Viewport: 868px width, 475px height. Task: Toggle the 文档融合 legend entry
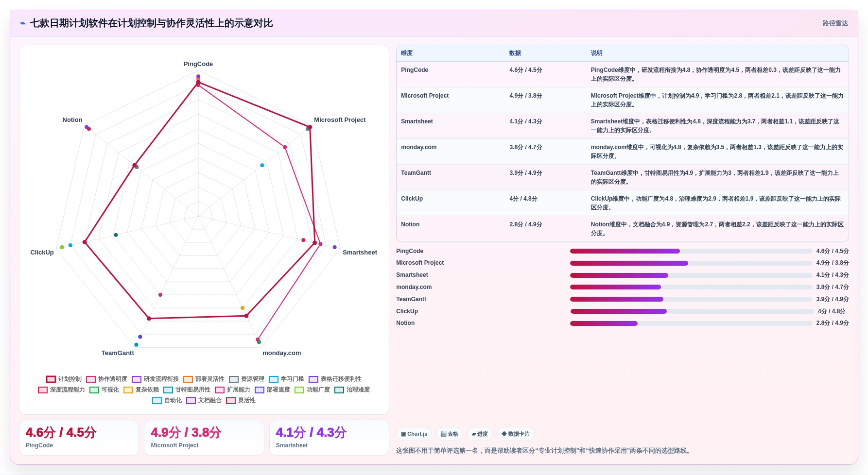click(x=204, y=400)
